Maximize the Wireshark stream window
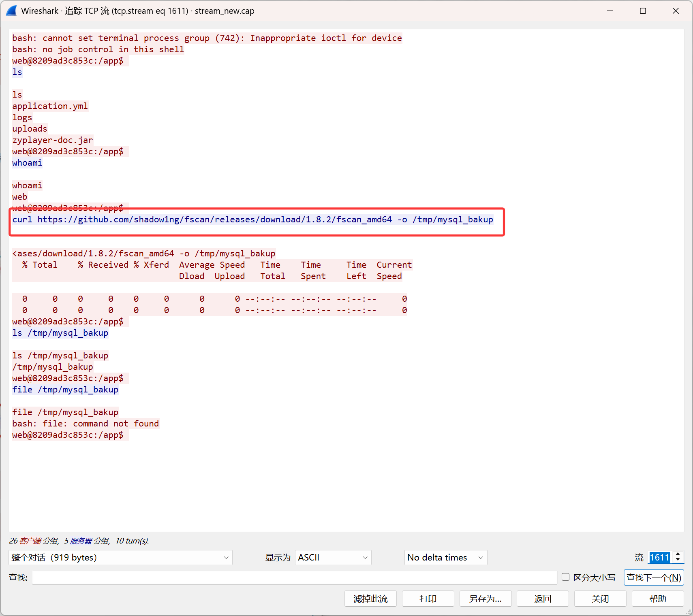Viewport: 693px width, 616px height. (643, 11)
